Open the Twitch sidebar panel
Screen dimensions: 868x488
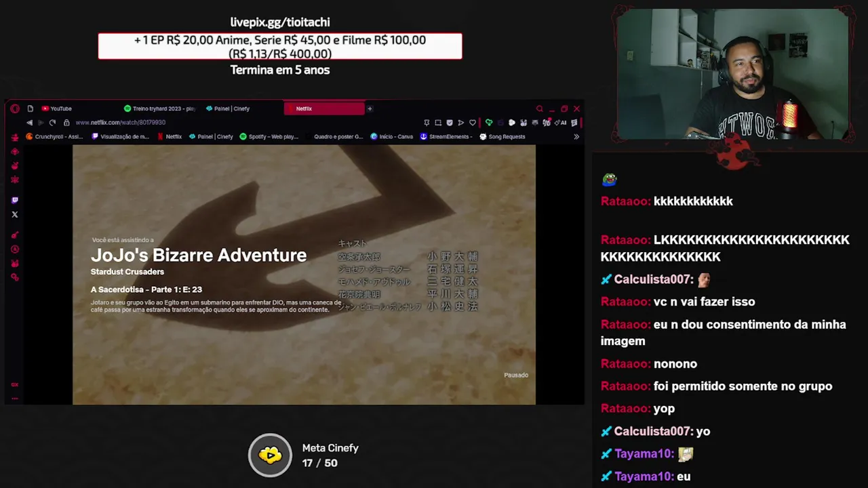15,201
